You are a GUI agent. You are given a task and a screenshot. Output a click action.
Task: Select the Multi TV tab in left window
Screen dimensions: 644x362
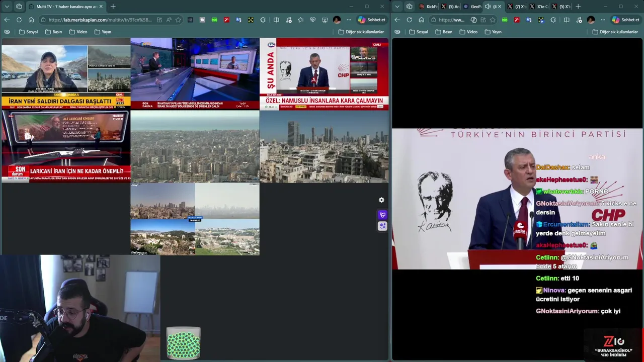pos(65,7)
